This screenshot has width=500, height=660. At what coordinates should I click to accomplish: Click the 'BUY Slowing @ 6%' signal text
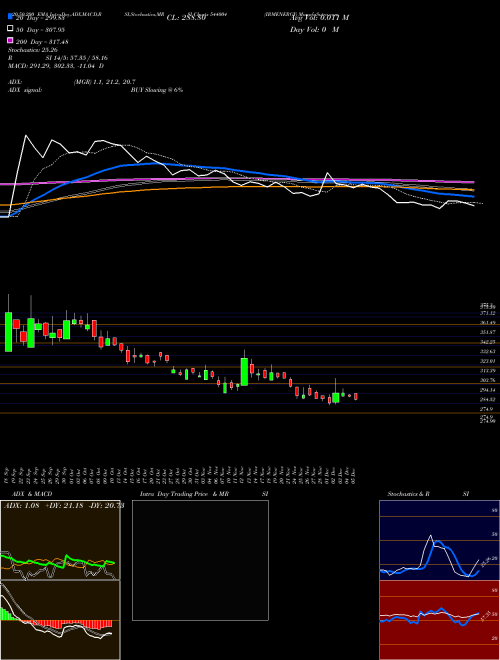click(x=157, y=90)
